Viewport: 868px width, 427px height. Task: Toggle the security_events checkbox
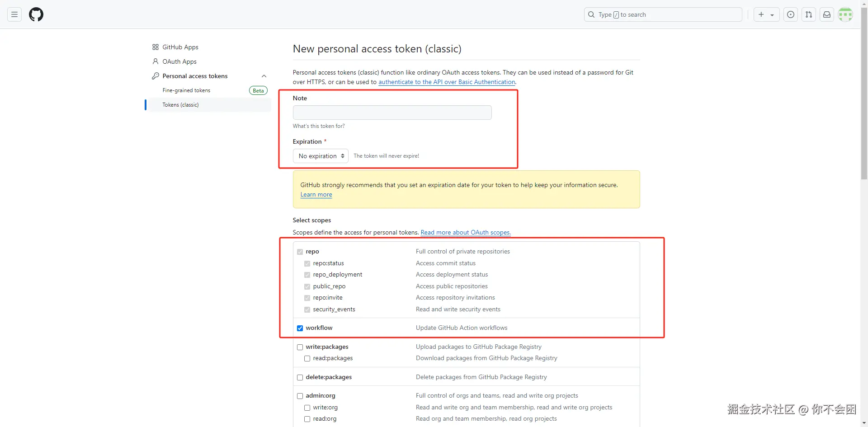[307, 310]
